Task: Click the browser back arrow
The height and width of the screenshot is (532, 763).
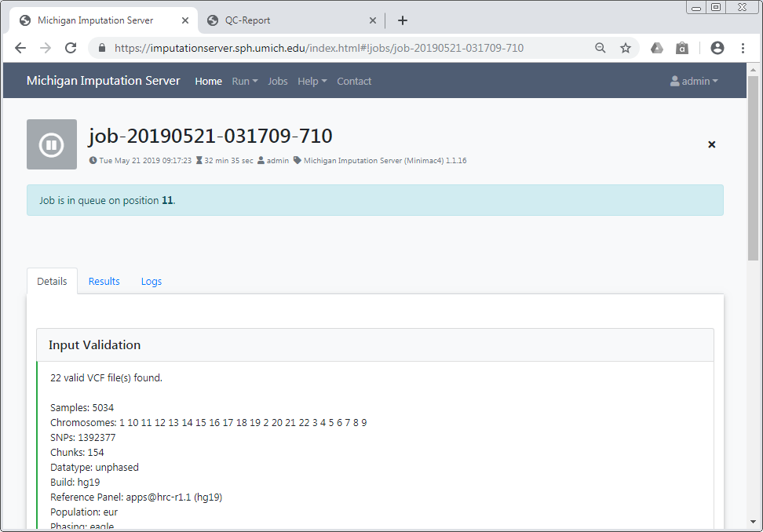Action: pos(20,48)
